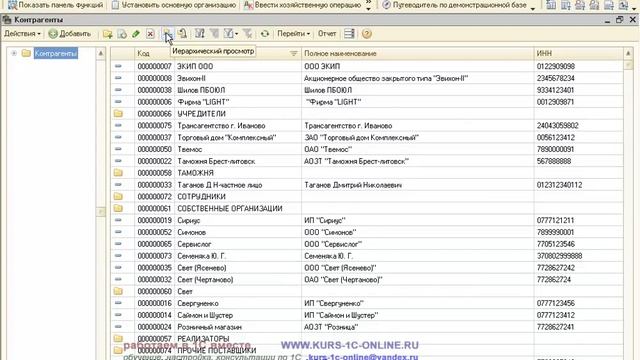Screen dimensions: 640x360
Task: Open Путеводитель по демонстрационной базе
Action: click(x=454, y=5)
